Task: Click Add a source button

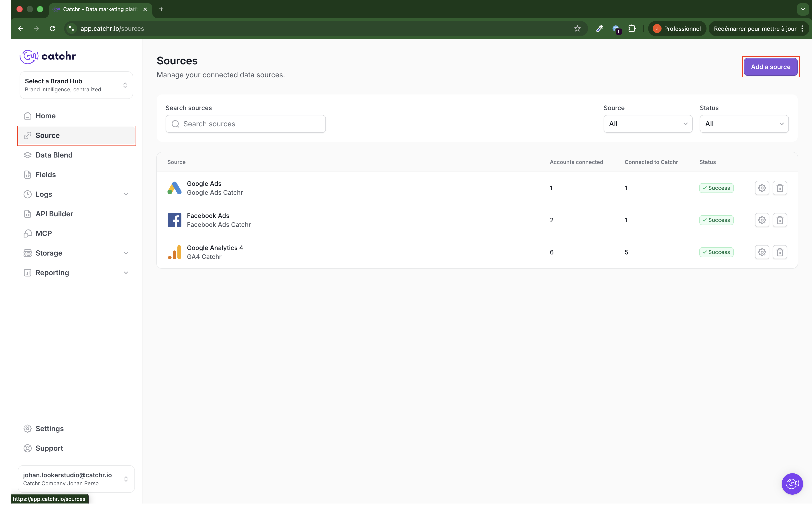Action: pyautogui.click(x=770, y=67)
